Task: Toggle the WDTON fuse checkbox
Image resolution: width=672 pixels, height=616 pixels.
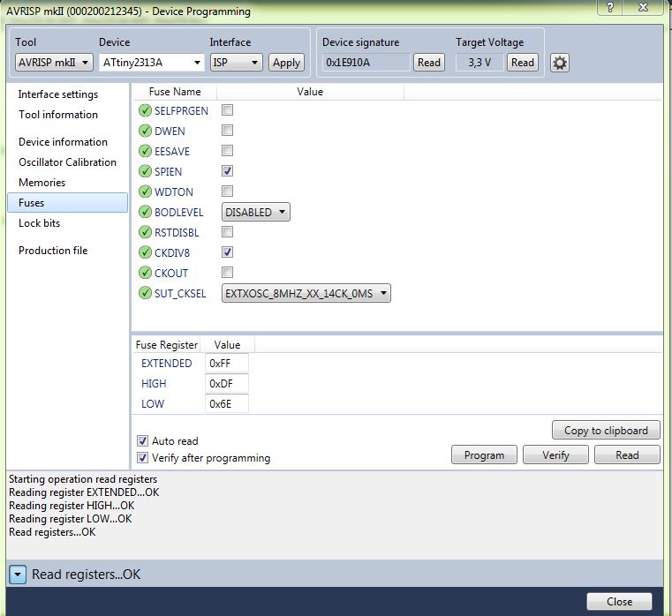Action: (x=227, y=191)
